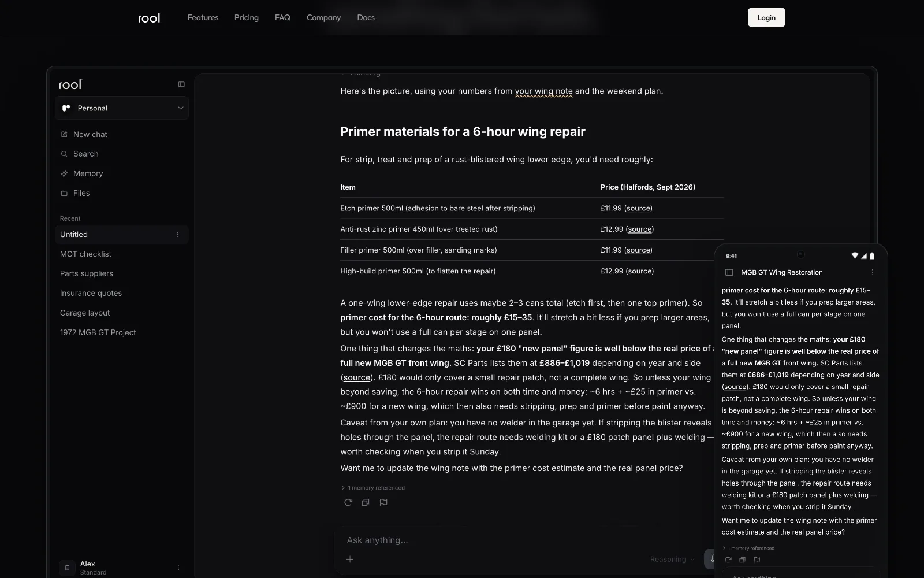
Task: Open the source link for Filler primer
Action: point(638,250)
